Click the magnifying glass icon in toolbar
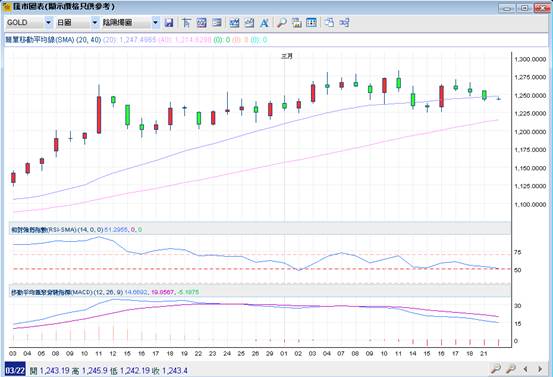Viewport: 553px width, 377px height. click(x=281, y=23)
